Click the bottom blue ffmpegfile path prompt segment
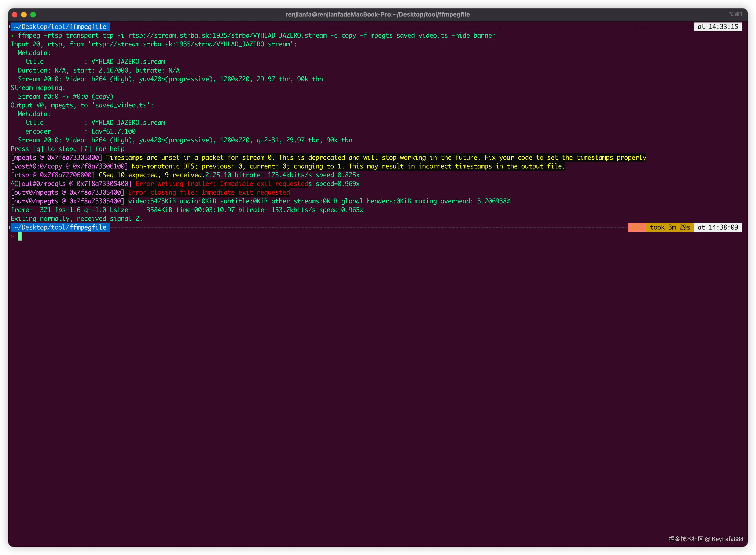The image size is (756, 555). click(x=60, y=227)
